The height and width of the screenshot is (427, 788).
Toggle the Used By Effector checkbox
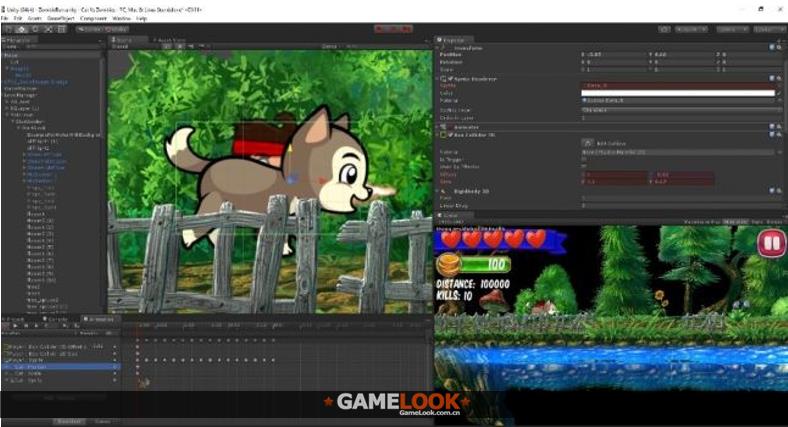(x=584, y=166)
